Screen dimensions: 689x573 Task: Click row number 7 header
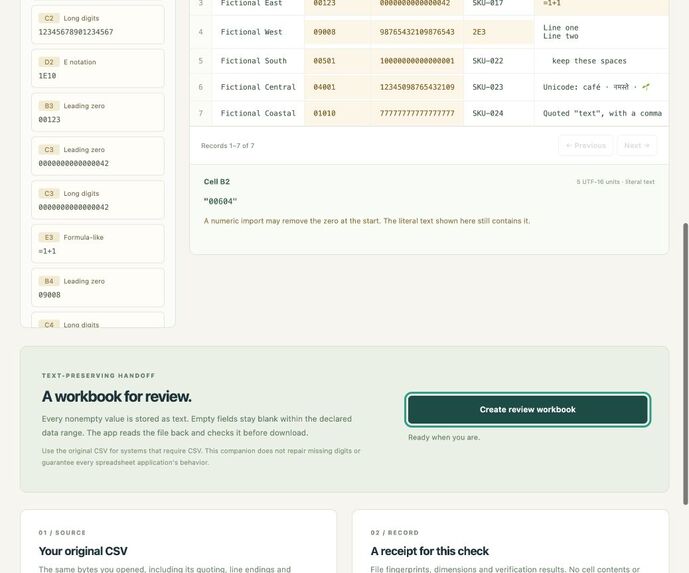click(201, 113)
